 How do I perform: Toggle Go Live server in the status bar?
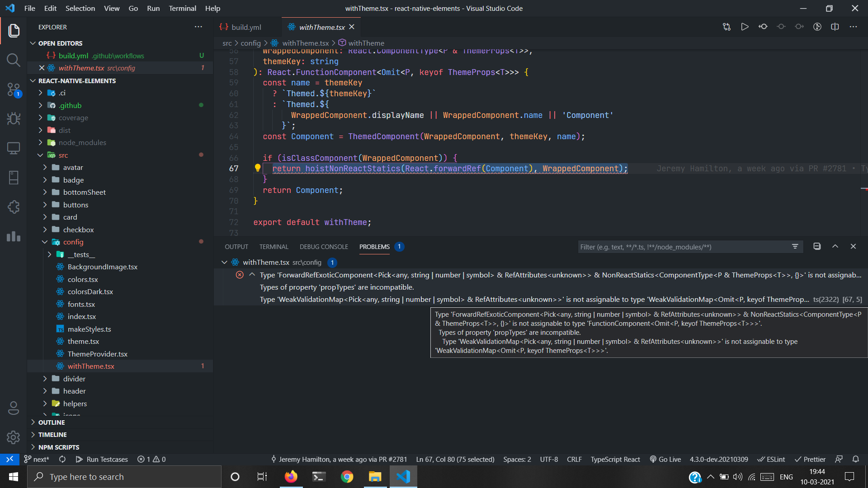coord(665,459)
